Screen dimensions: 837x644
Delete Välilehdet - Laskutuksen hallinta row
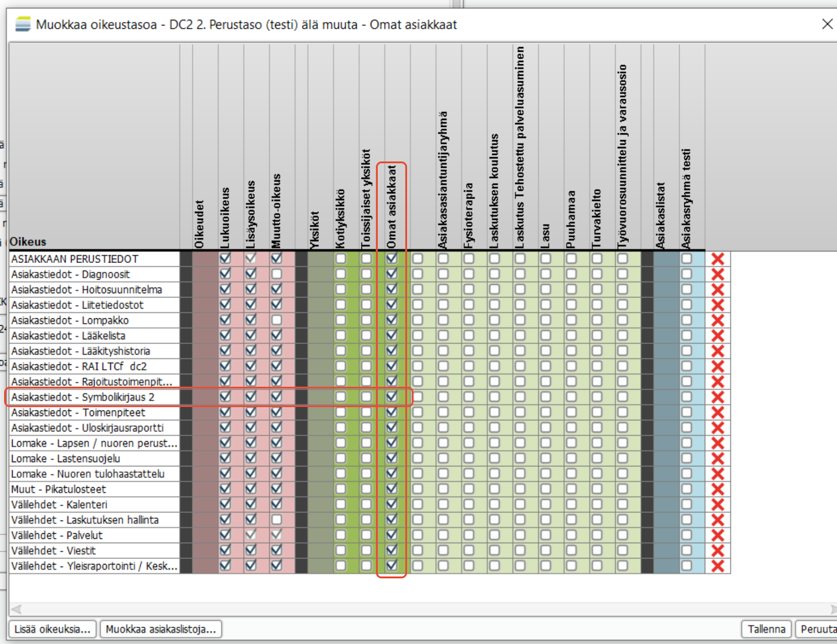click(x=718, y=520)
